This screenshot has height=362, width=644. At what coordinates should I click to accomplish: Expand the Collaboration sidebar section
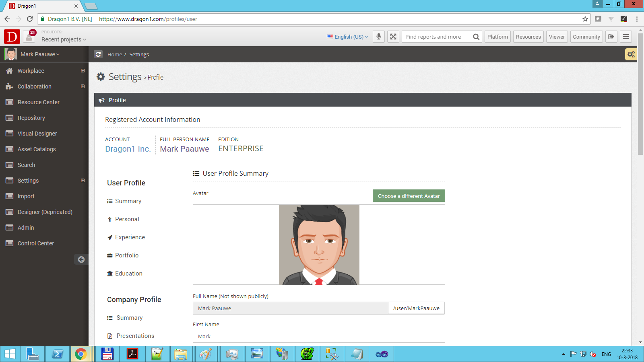pyautogui.click(x=83, y=86)
